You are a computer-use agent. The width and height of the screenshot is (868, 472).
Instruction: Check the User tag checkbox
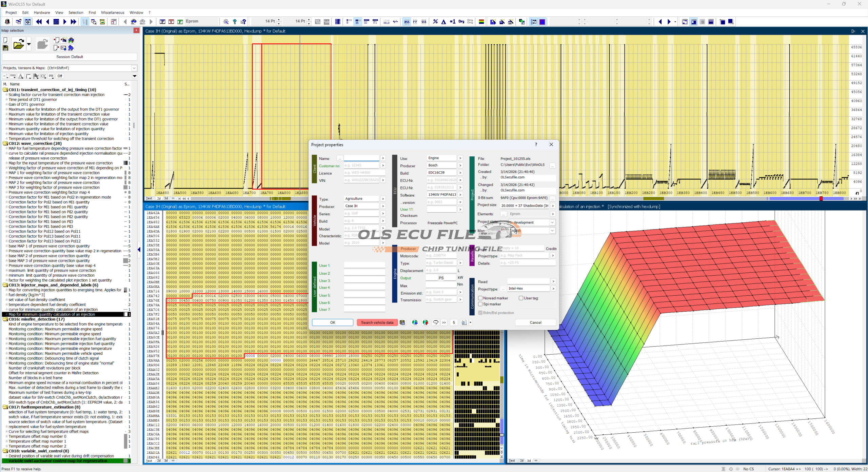pos(521,298)
